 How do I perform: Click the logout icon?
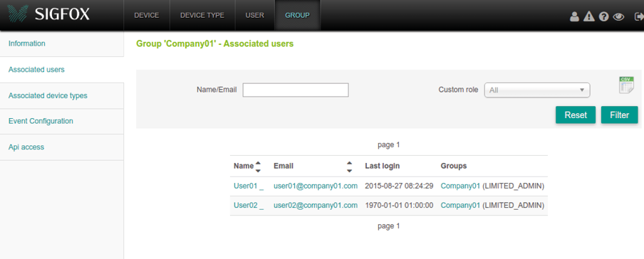[639, 17]
